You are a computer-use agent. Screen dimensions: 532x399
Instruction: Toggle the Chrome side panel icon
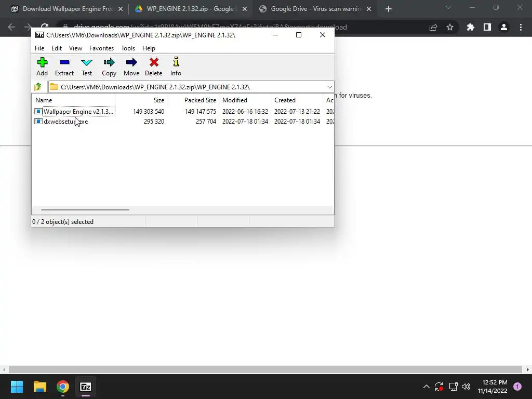(x=487, y=27)
